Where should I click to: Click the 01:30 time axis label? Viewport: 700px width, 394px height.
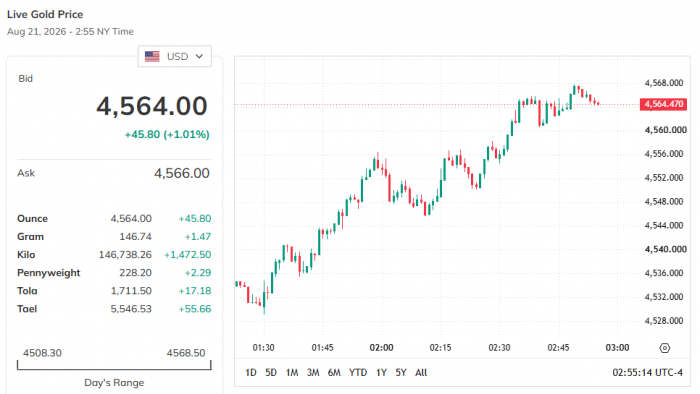click(x=263, y=348)
